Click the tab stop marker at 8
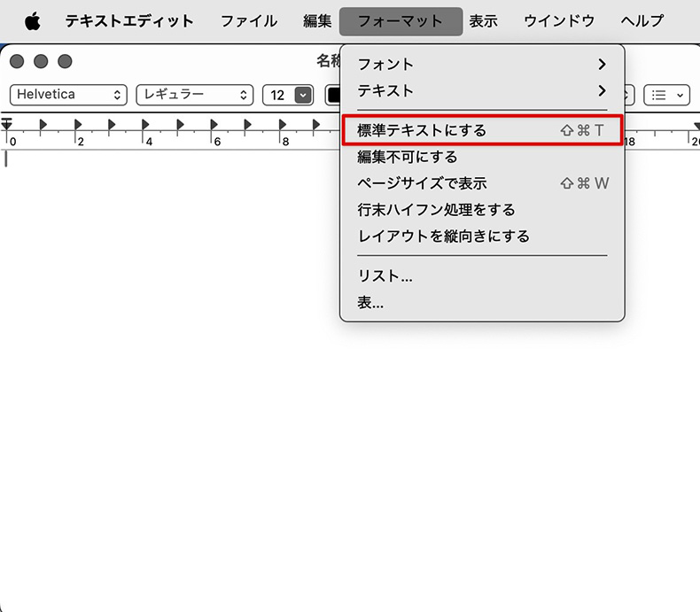The image size is (700, 612). coord(283,125)
